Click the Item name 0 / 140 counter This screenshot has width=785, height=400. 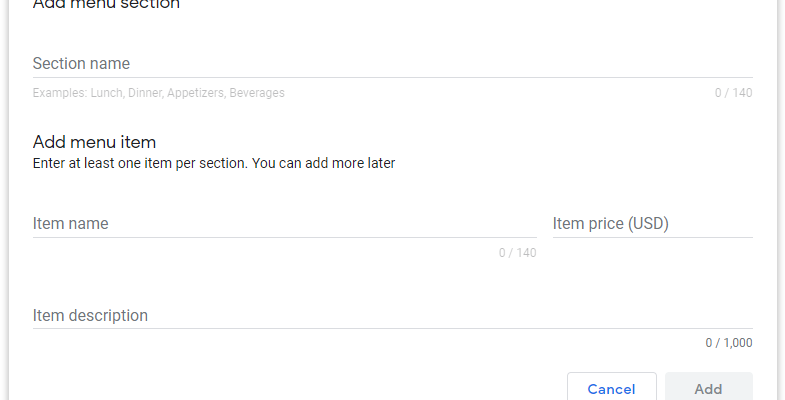point(517,253)
